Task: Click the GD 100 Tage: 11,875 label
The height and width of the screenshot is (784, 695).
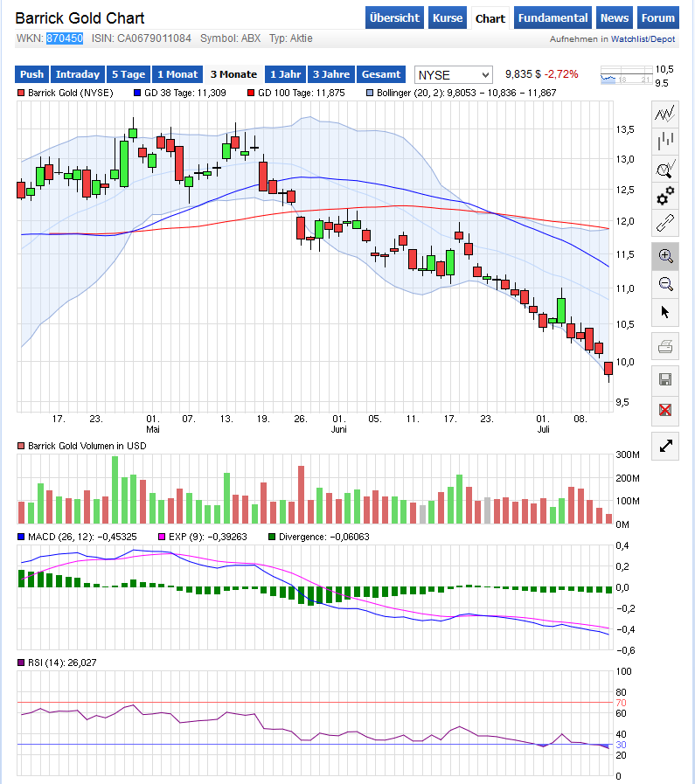Action: pos(302,93)
